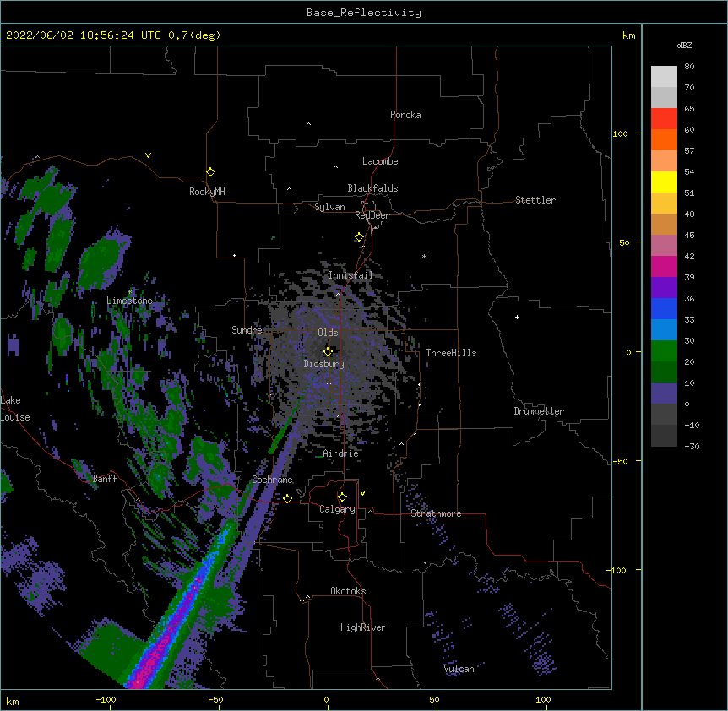Select the purple 36-39 dBZ legend swatch
Viewport: 728px width, 711px height.
(664, 288)
